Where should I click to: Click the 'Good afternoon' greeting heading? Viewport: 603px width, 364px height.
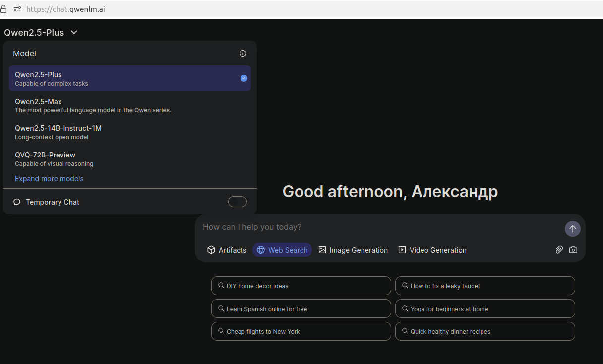point(390,192)
